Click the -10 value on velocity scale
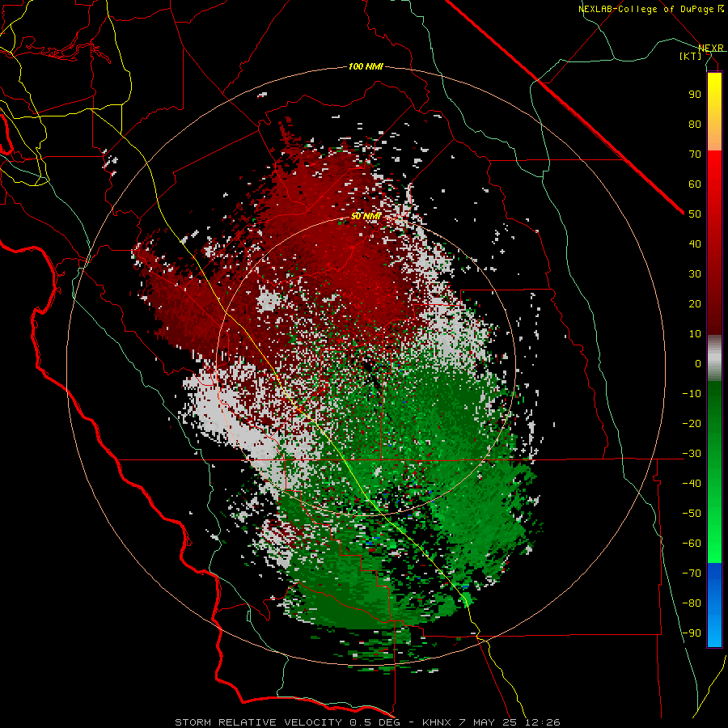Image resolution: width=728 pixels, height=728 pixels. point(692,394)
